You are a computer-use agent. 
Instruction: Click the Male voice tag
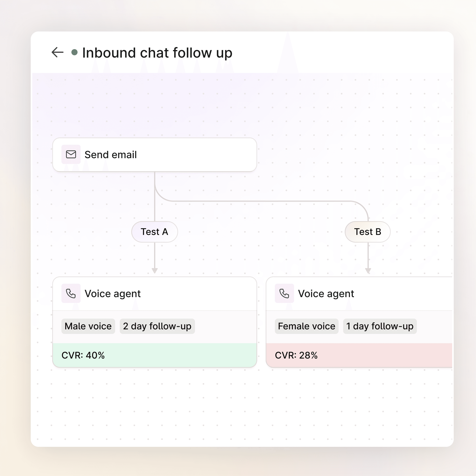point(88,326)
